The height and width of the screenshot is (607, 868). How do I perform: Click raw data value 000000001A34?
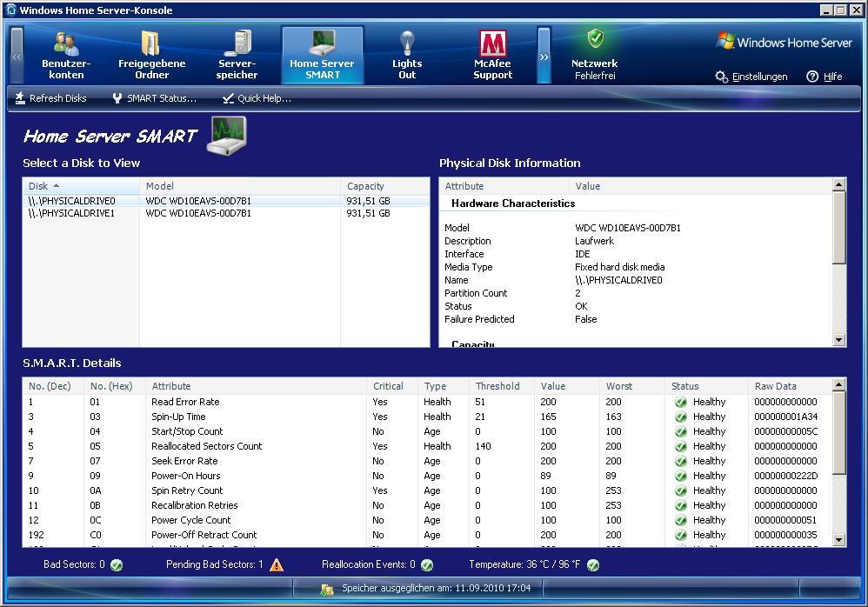coord(785,417)
